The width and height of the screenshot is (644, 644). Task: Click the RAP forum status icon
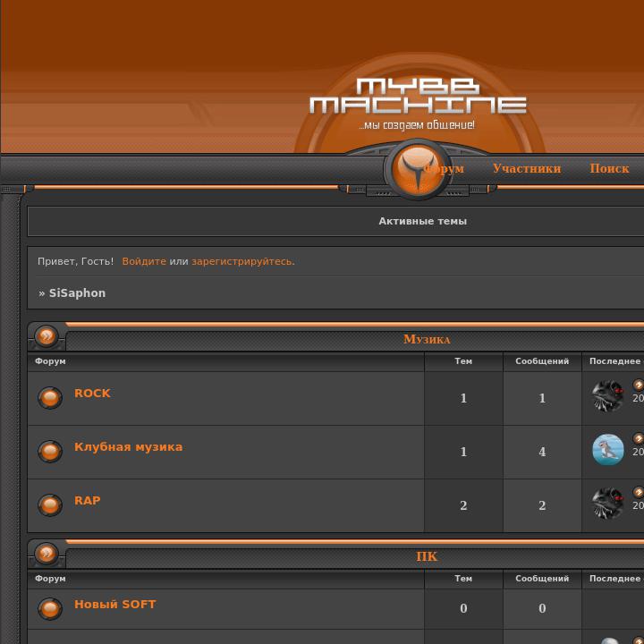[x=50, y=504]
